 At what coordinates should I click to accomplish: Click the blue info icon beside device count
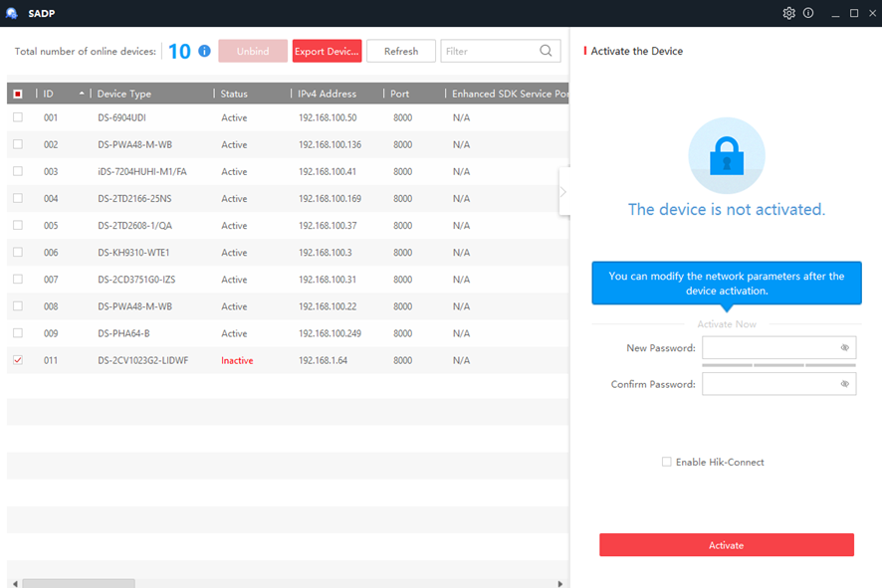pos(204,51)
